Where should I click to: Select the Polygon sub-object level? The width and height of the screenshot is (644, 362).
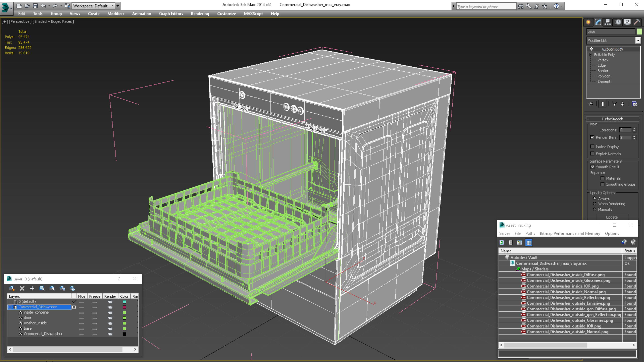tap(604, 76)
